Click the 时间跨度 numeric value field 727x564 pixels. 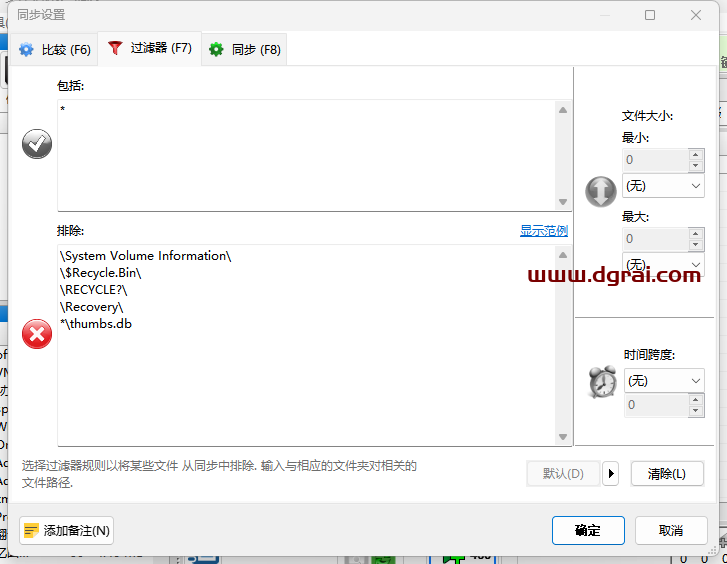tap(657, 405)
